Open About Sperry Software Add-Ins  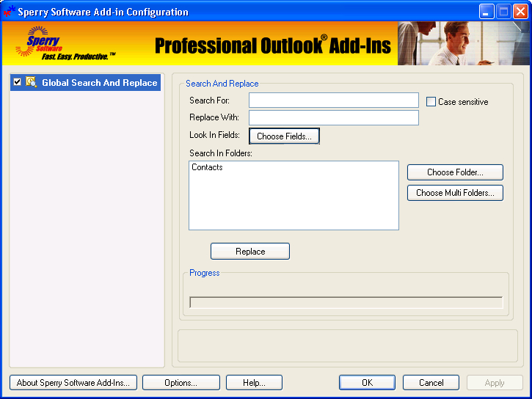(73, 383)
